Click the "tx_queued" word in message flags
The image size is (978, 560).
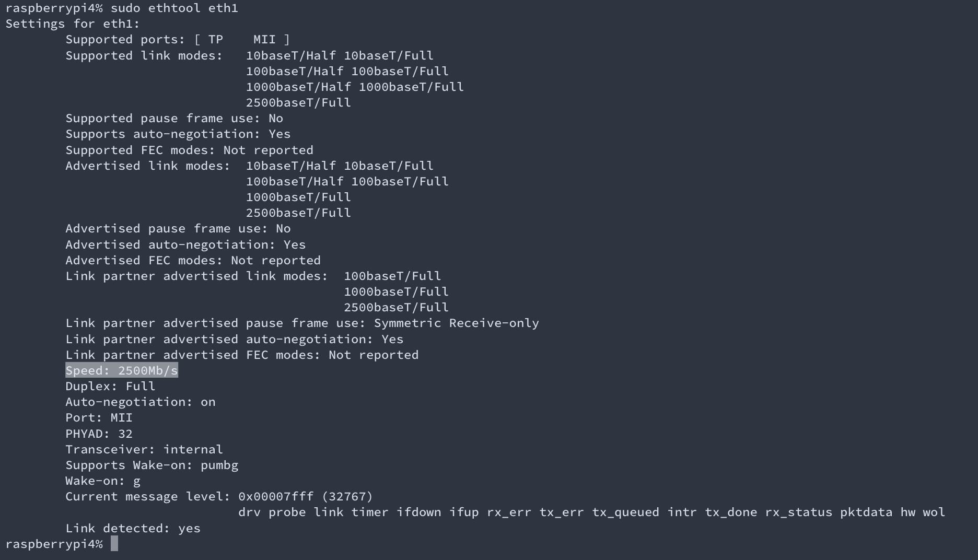point(625,512)
